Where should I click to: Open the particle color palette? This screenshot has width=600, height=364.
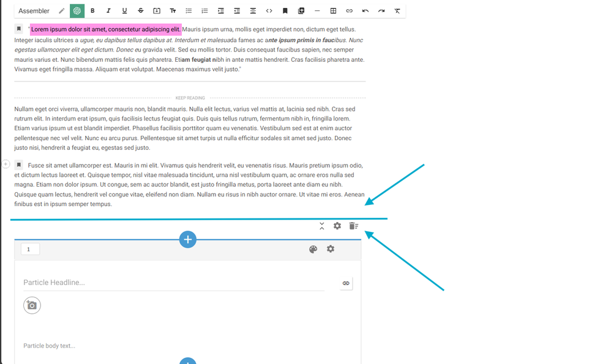click(313, 249)
